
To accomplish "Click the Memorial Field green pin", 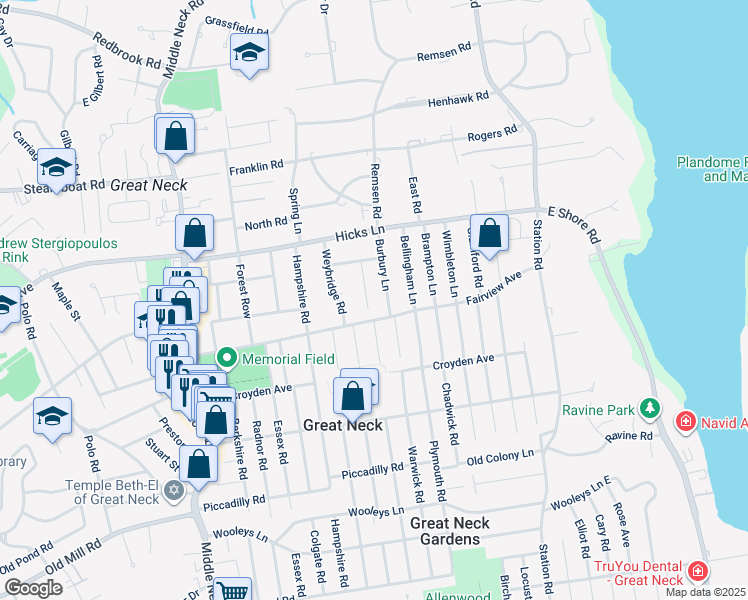I will (228, 358).
